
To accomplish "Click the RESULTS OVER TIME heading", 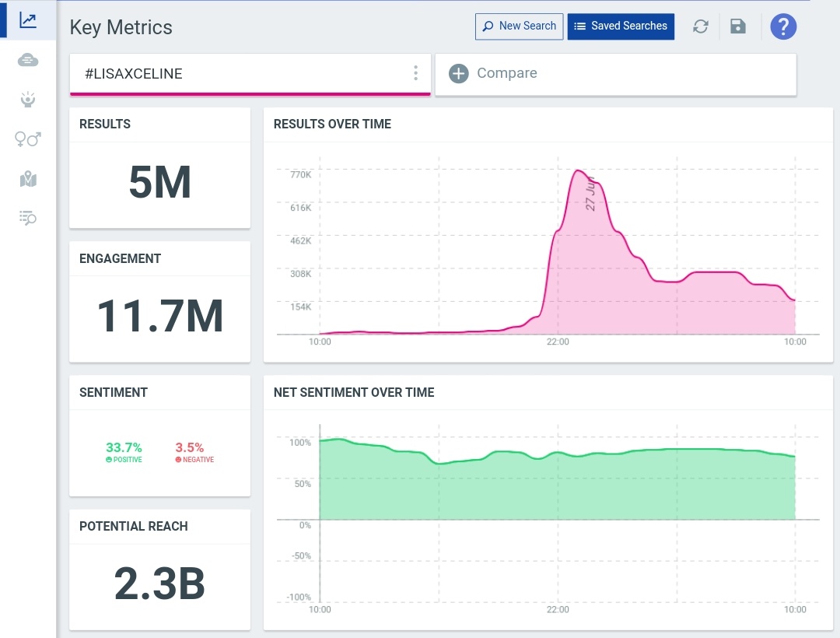I will click(x=332, y=124).
